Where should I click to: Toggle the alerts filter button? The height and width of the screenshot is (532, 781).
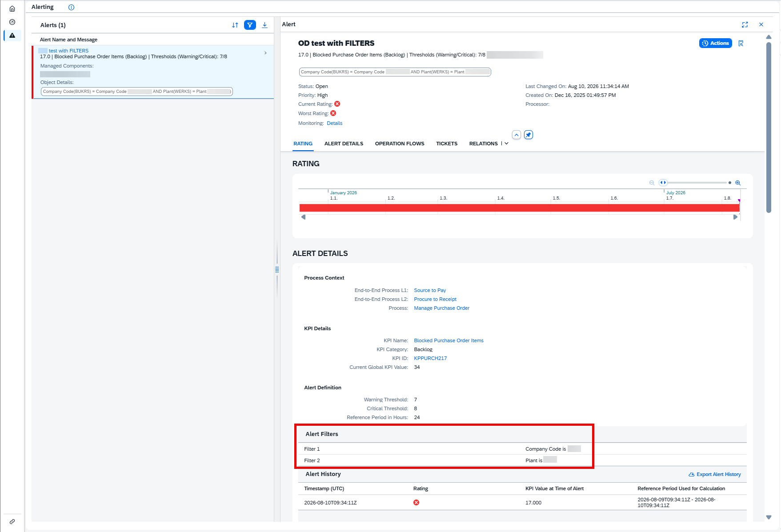point(250,25)
